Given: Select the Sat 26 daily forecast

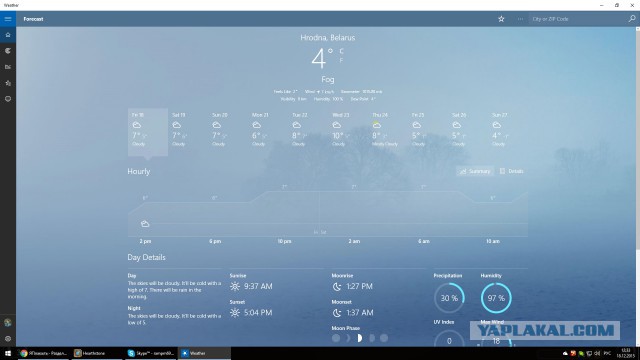Looking at the screenshot, I should coord(468,132).
